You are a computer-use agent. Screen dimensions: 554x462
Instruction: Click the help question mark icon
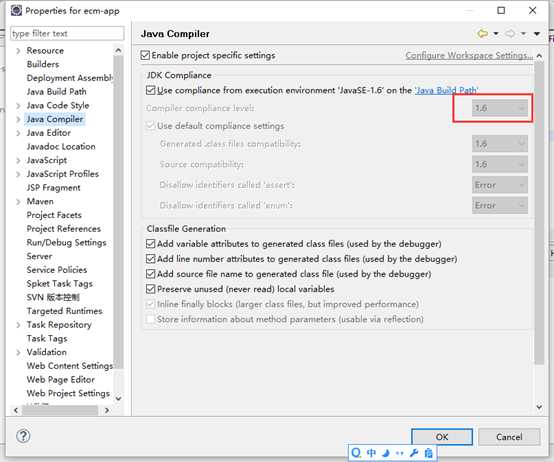(x=23, y=436)
